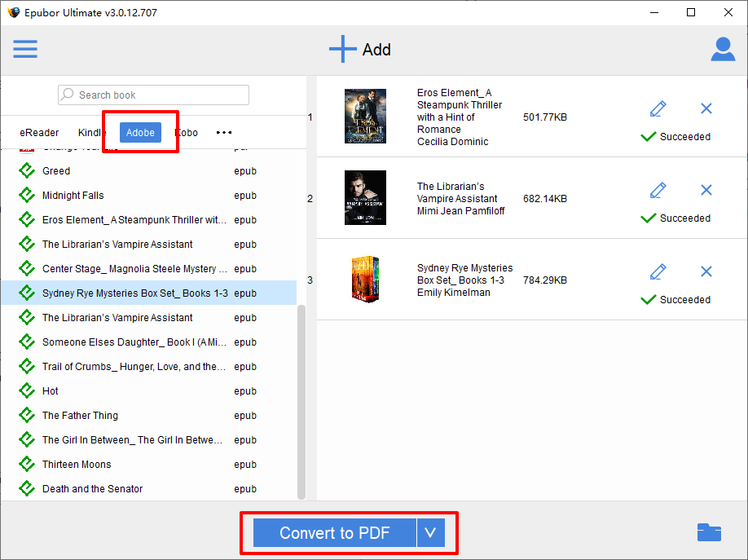Open the hamburger menu
748x560 pixels.
point(25,49)
